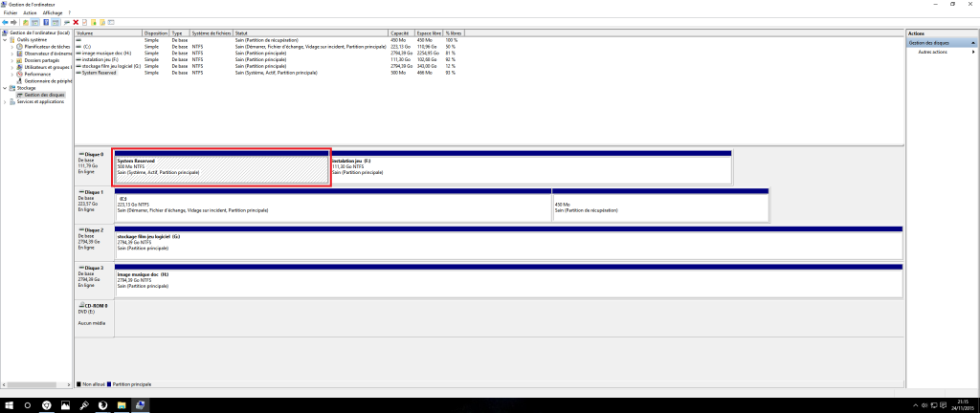The image size is (980, 413).
Task: Click the volume speaker tray icon
Action: pyautogui.click(x=924, y=405)
